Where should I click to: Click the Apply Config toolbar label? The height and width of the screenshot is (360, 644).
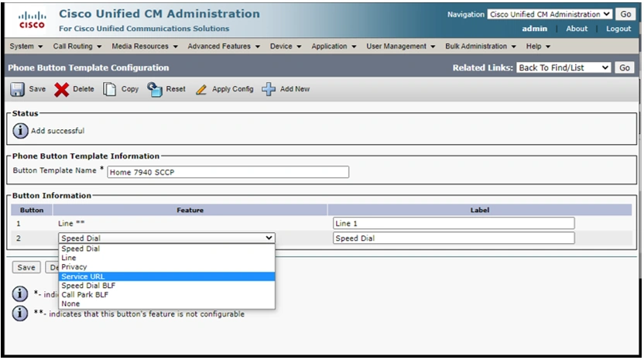click(x=233, y=89)
